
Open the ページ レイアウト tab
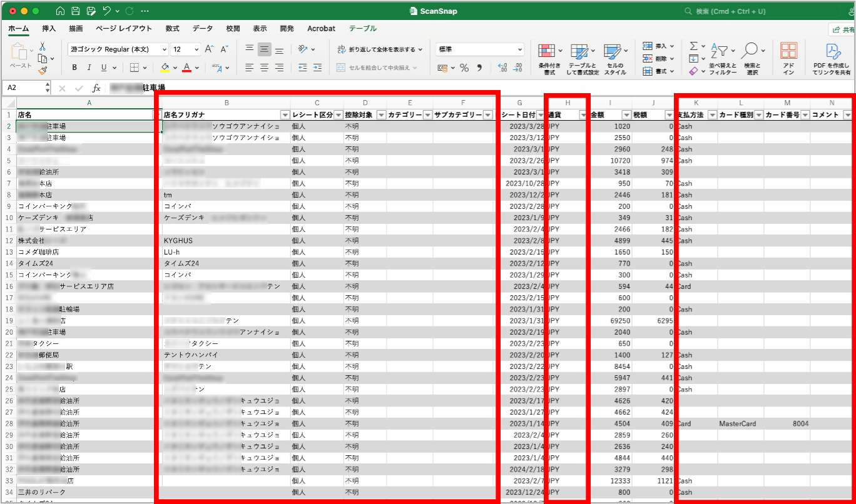(x=124, y=29)
